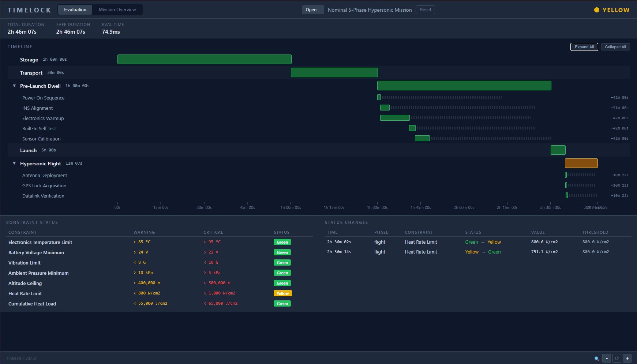This screenshot has width=637, height=364.
Task: Click the Yellow Heat Rate Limit badge
Action: [283, 293]
